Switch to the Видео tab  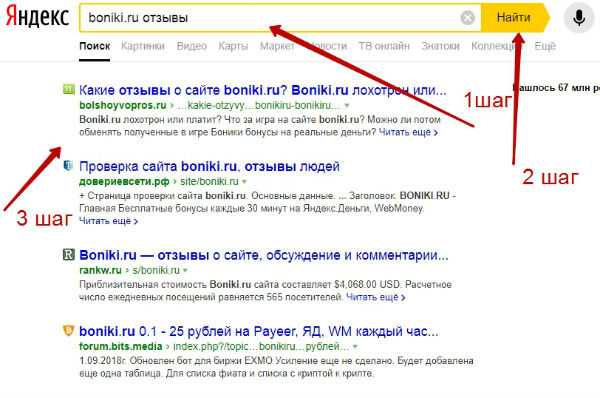tap(191, 46)
